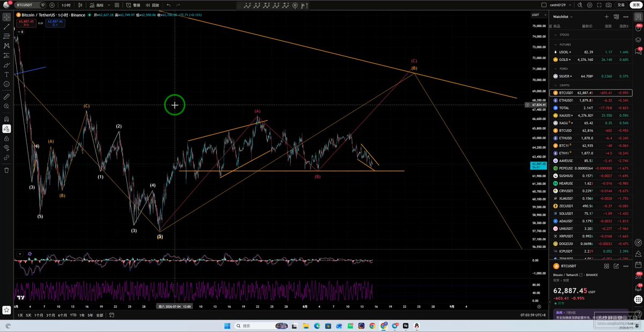Click the 交易 trade button
The width and height of the screenshot is (644, 332).
[620, 5]
